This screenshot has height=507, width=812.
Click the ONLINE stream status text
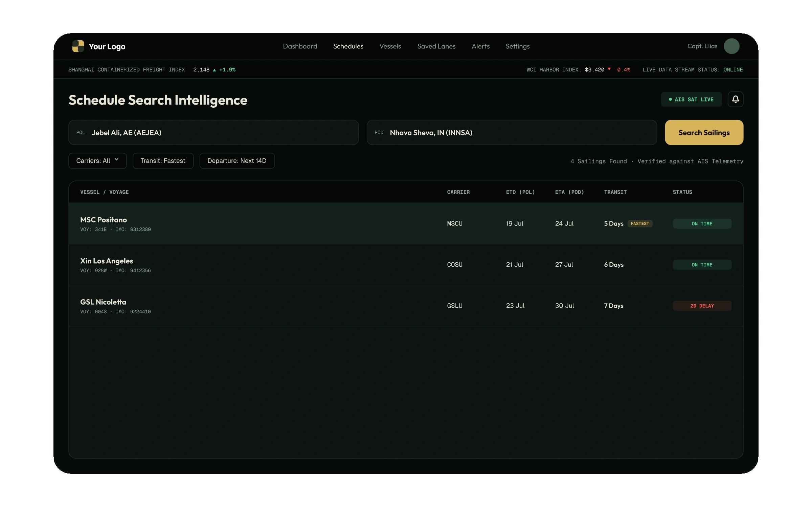(733, 70)
